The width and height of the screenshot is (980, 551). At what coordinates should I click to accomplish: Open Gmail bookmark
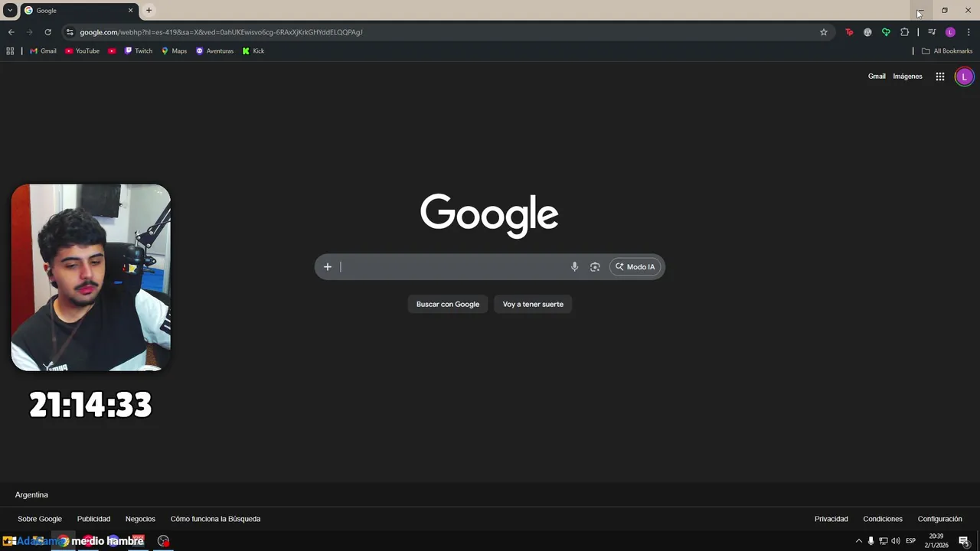coord(43,51)
